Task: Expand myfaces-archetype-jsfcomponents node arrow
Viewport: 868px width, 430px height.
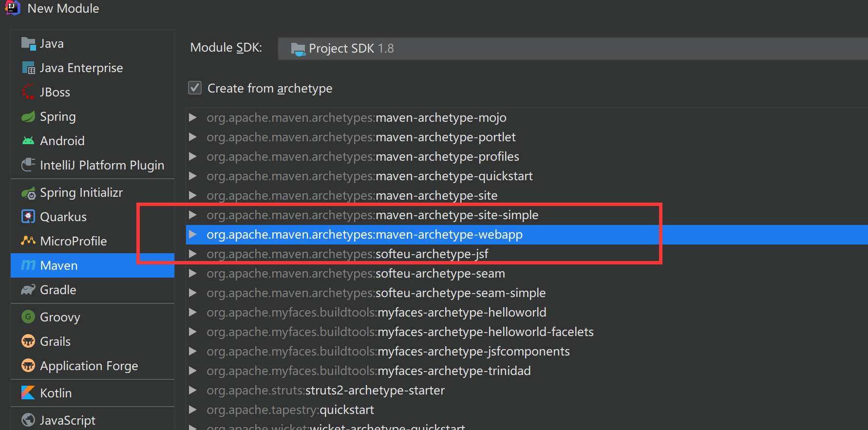Action: (193, 351)
